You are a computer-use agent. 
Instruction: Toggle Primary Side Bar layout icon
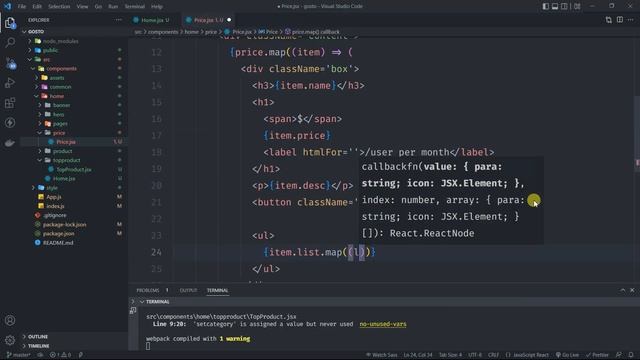tap(546, 6)
